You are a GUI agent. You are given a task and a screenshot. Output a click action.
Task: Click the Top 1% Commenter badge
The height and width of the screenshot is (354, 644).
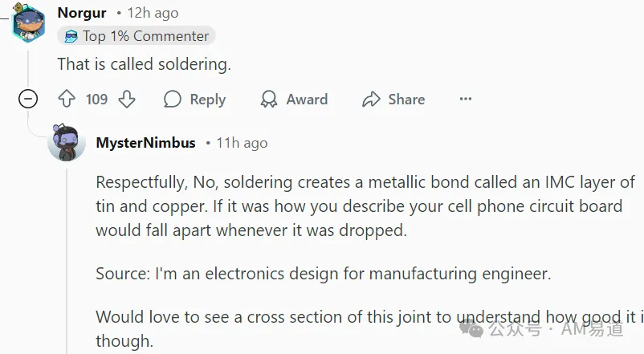point(137,36)
